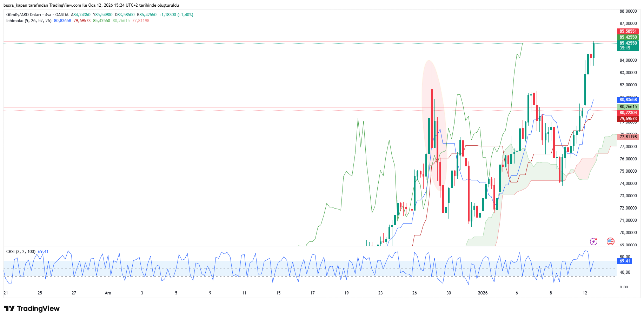Click the OANDA source label in the title
This screenshot has height=319, width=644.
pyautogui.click(x=62, y=15)
